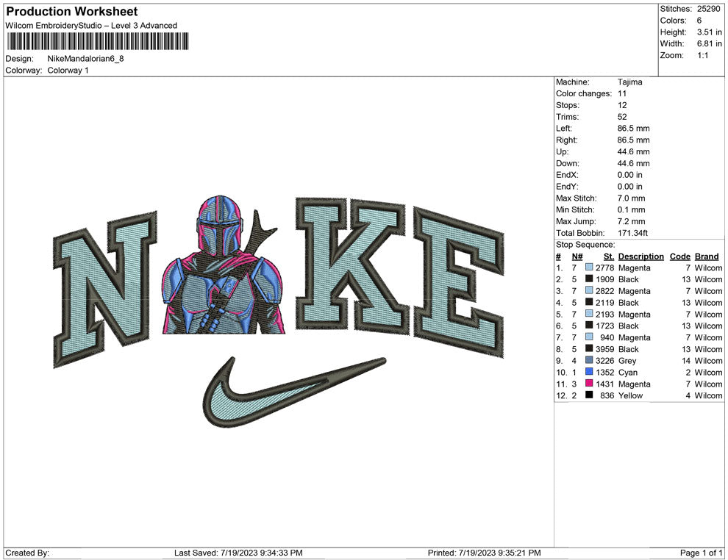Click the Stop Sequence section label
This screenshot has height=560, width=728.
click(585, 245)
